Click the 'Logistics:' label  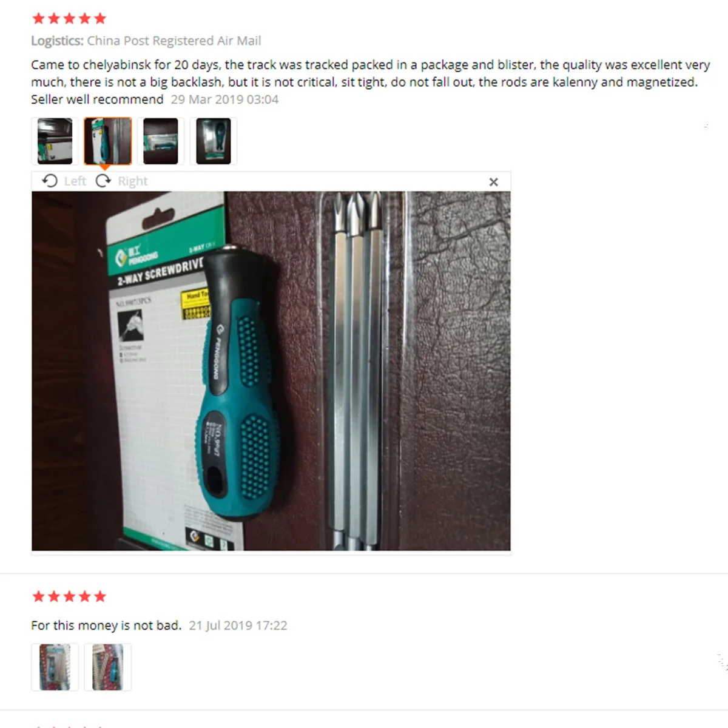pos(58,41)
